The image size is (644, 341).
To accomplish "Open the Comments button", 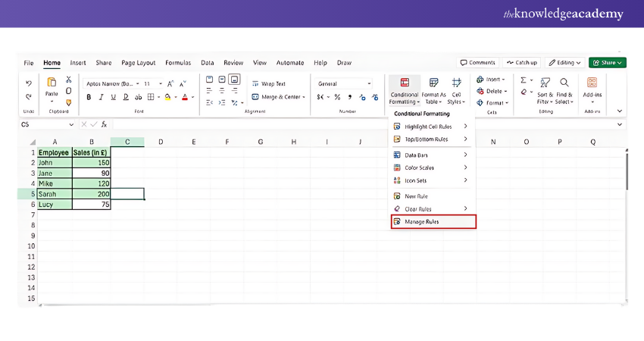I will (x=478, y=63).
